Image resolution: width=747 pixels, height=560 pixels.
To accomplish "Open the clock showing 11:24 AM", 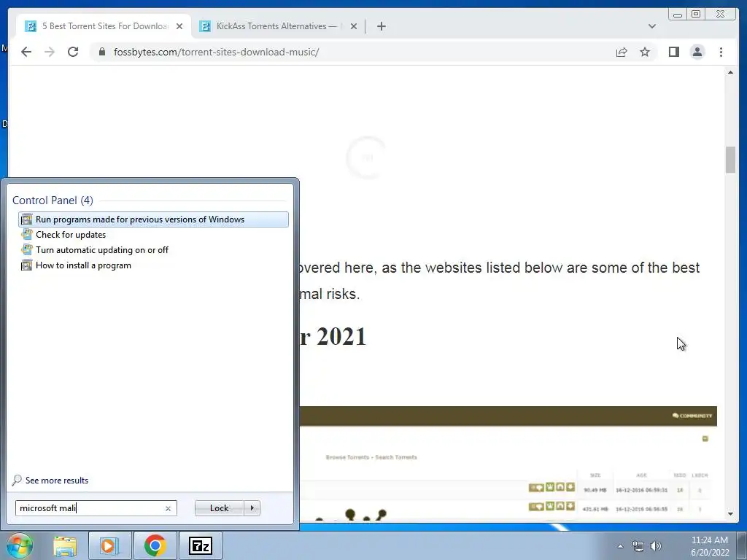I will click(709, 546).
